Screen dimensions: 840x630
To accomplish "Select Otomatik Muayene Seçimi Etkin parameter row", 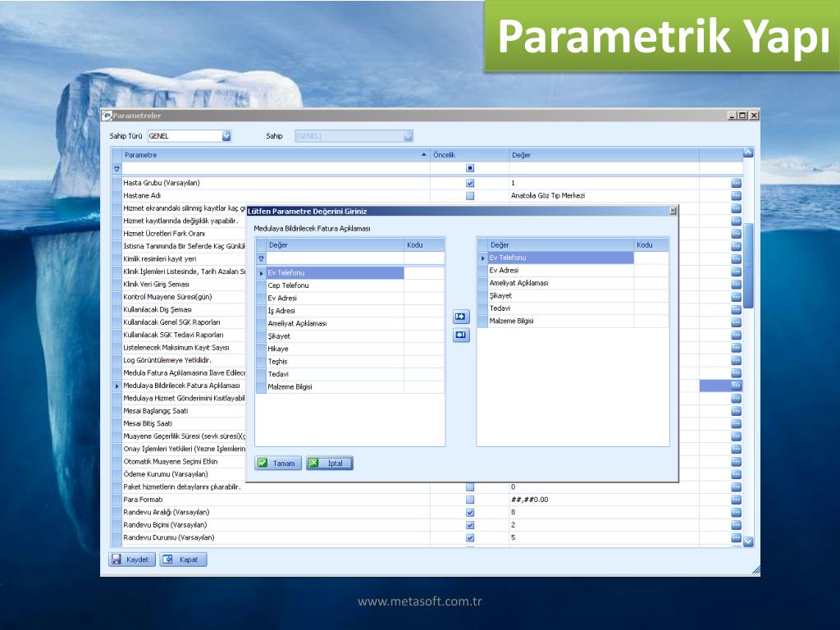I will 184,462.
